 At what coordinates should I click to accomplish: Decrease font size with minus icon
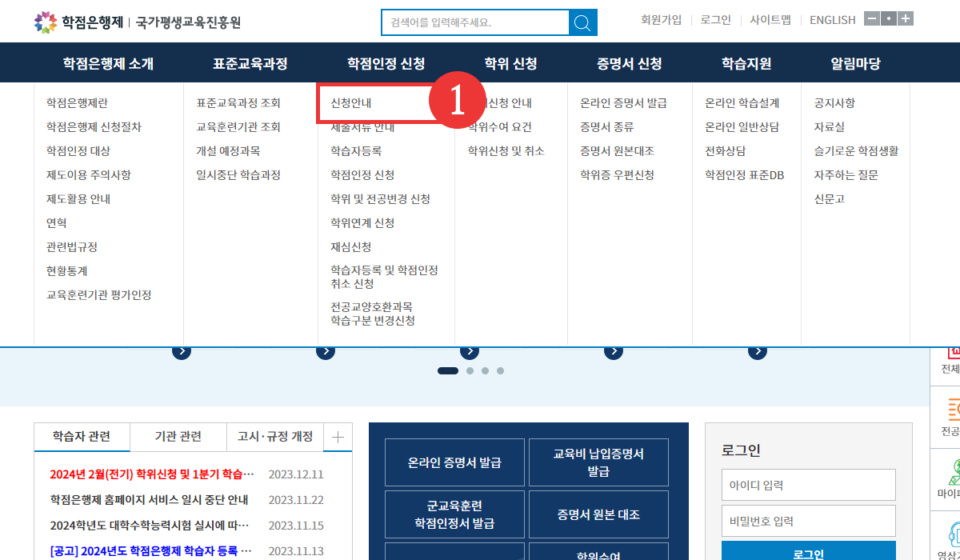tap(871, 19)
